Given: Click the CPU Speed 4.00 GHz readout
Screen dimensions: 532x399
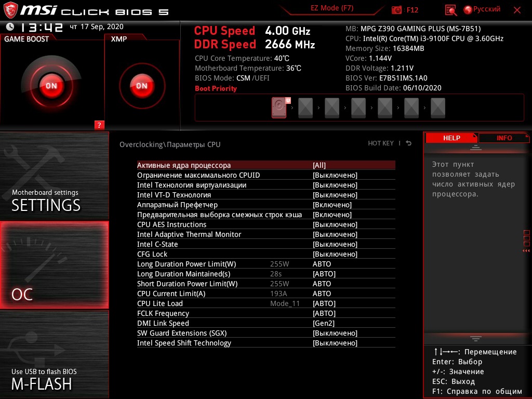Looking at the screenshot, I should [252, 31].
